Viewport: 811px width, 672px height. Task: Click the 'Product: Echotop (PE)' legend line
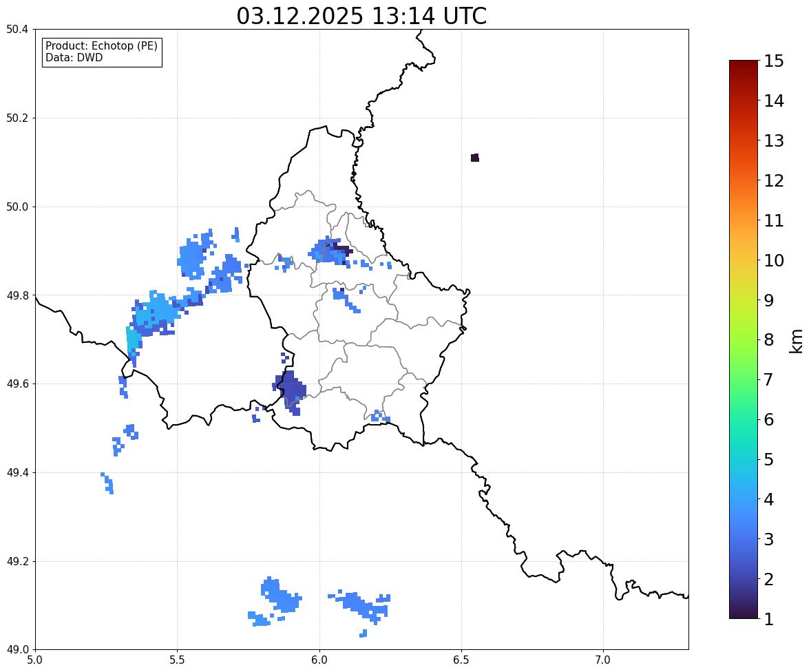tap(101, 46)
